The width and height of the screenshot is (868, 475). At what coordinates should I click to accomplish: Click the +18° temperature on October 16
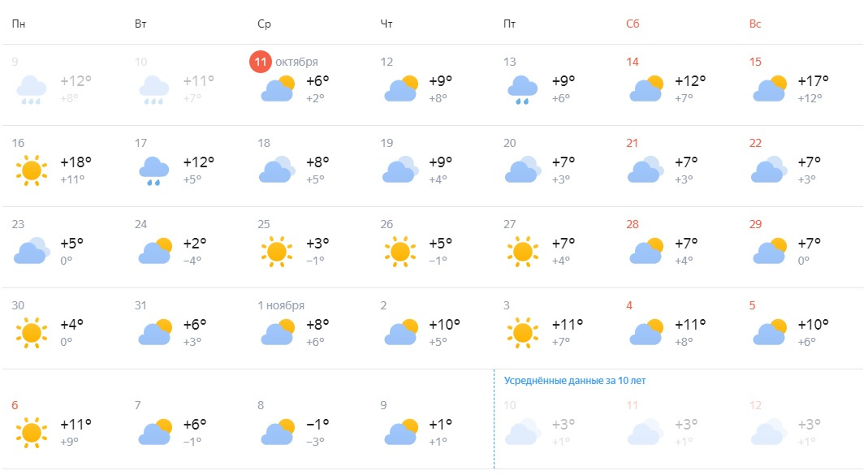[76, 162]
